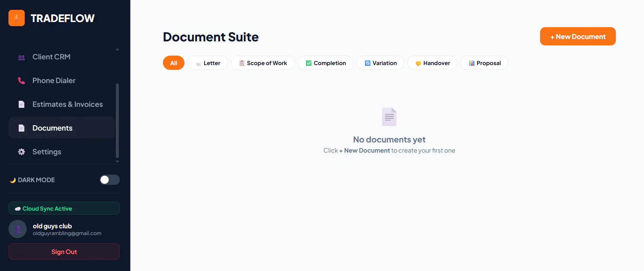The width and height of the screenshot is (644, 271).
Task: Filter documents by Scope of Work
Action: [263, 63]
